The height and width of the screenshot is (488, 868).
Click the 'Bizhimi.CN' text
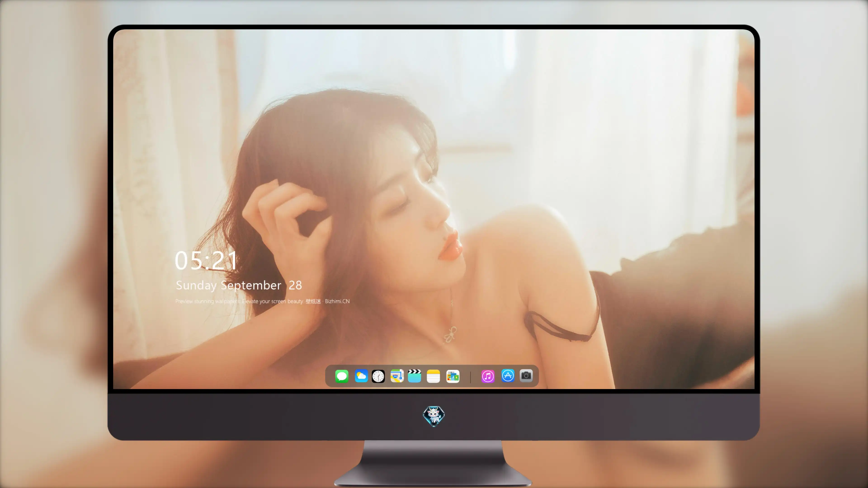[337, 301]
